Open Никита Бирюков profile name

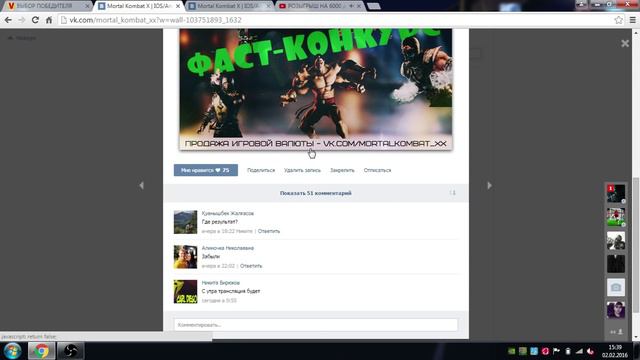[220, 283]
